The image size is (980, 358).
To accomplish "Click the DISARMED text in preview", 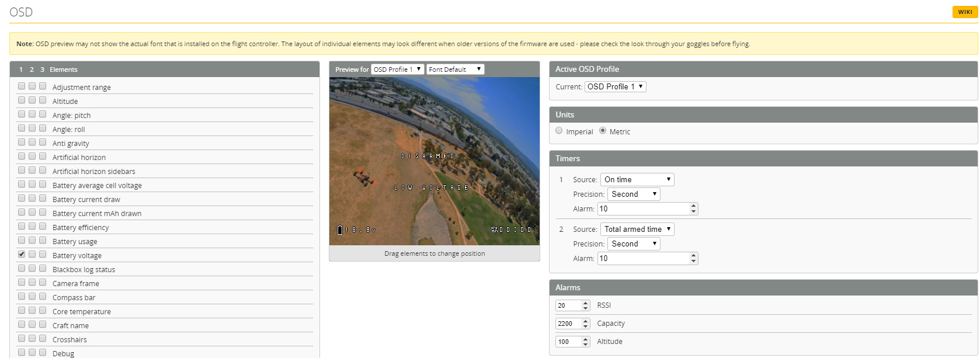I will point(428,156).
